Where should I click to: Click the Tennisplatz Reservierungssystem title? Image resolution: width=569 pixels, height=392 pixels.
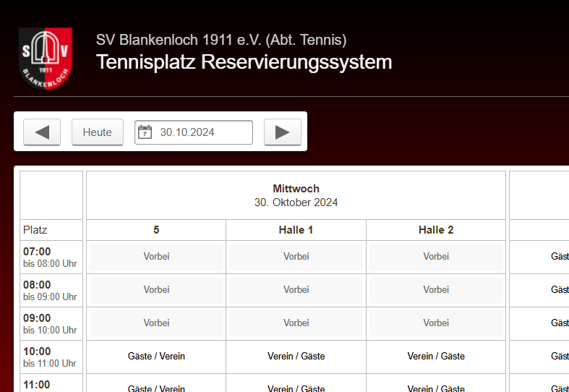point(244,62)
